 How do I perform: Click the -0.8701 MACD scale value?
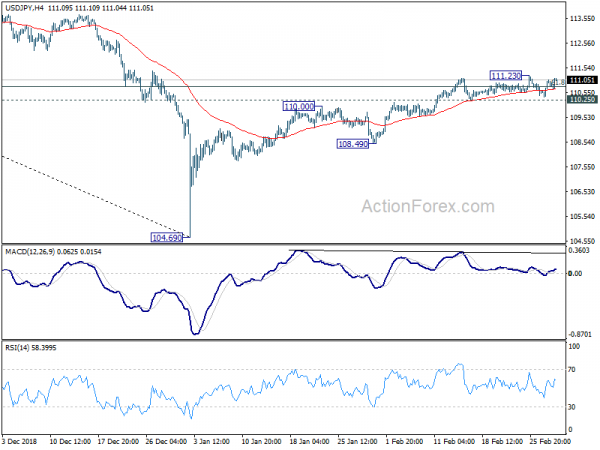pyautogui.click(x=580, y=333)
